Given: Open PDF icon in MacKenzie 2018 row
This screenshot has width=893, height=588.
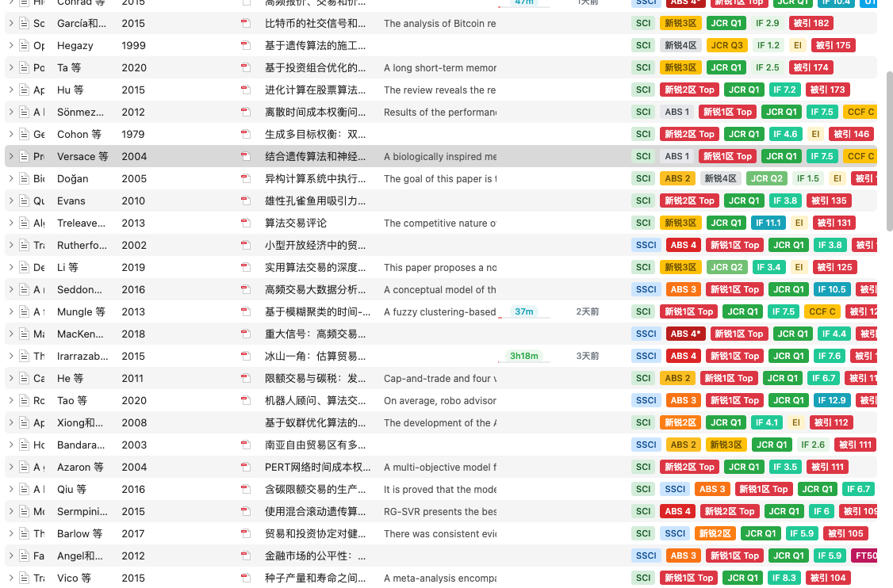Looking at the screenshot, I should [x=246, y=334].
